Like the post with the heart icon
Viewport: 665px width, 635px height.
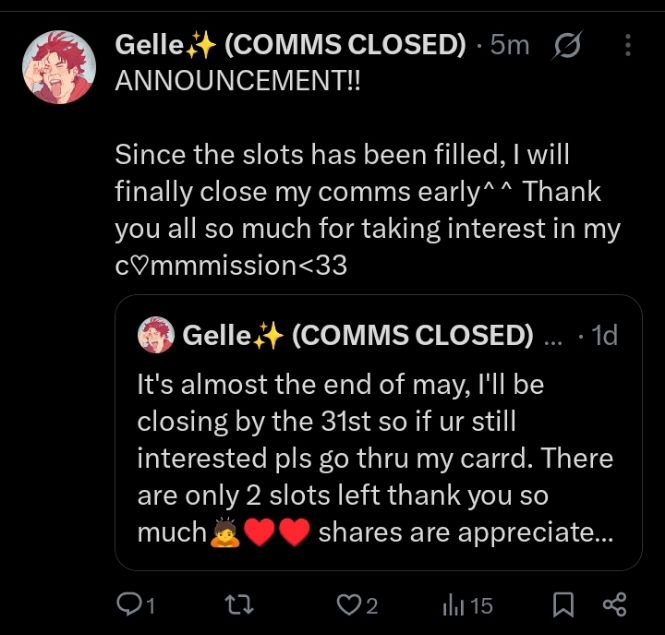point(347,604)
